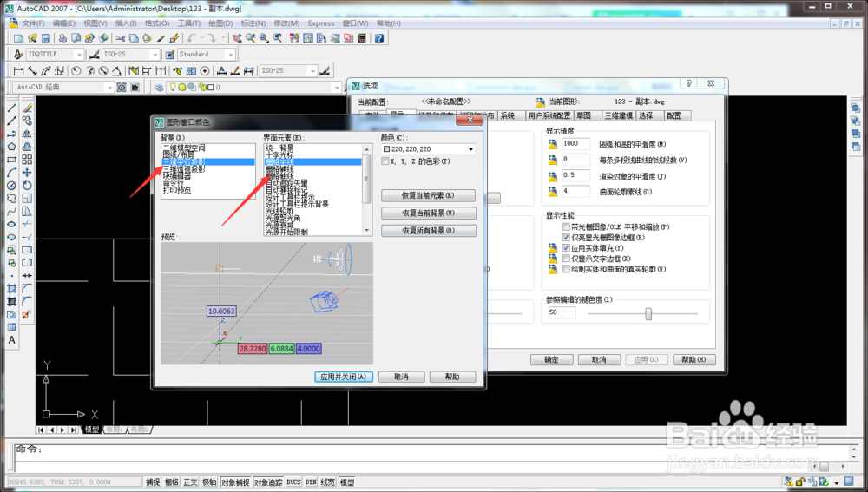Open the color dropdown showing 220,220,220
This screenshot has width=868, height=492.
pos(429,149)
